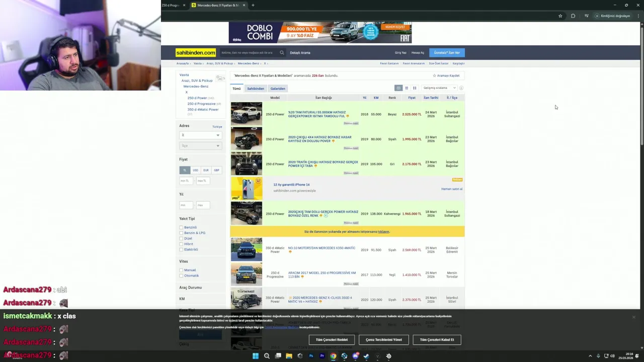Screen dimensions: 644x362
Task: Check the Hibrit fuel filter
Action: pyautogui.click(x=181, y=244)
